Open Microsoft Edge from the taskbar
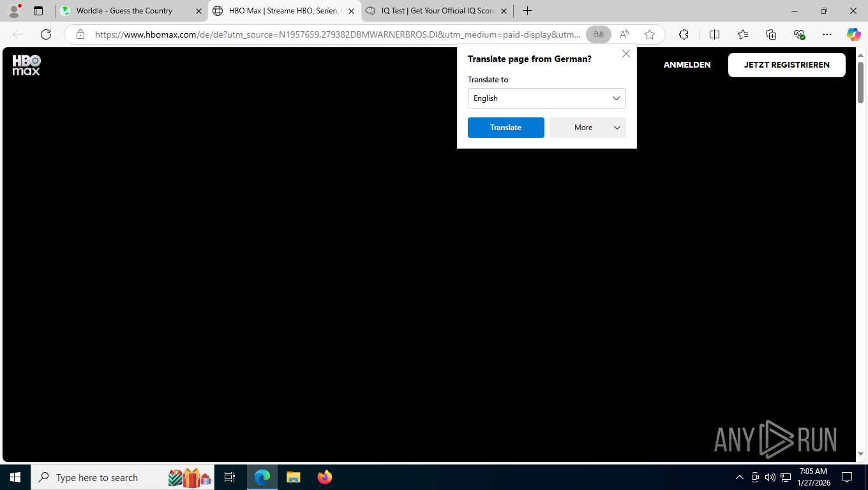Screen dimensions: 868x490 pos(262,477)
